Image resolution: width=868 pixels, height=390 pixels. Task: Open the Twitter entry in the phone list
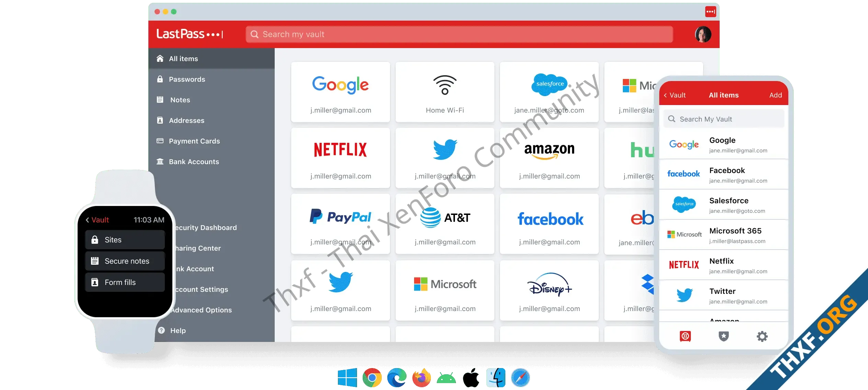pyautogui.click(x=723, y=295)
